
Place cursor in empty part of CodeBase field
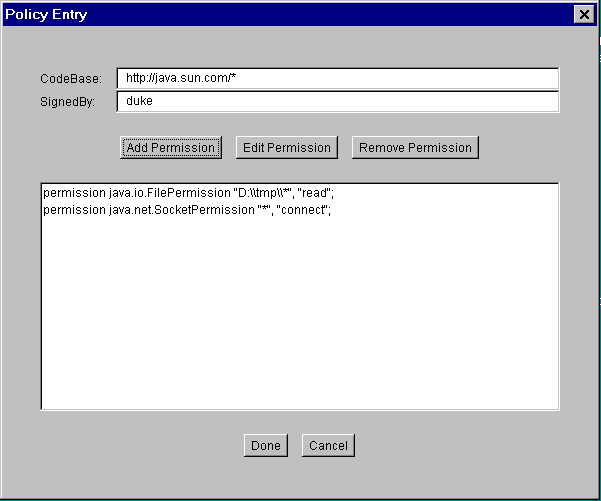pos(400,79)
